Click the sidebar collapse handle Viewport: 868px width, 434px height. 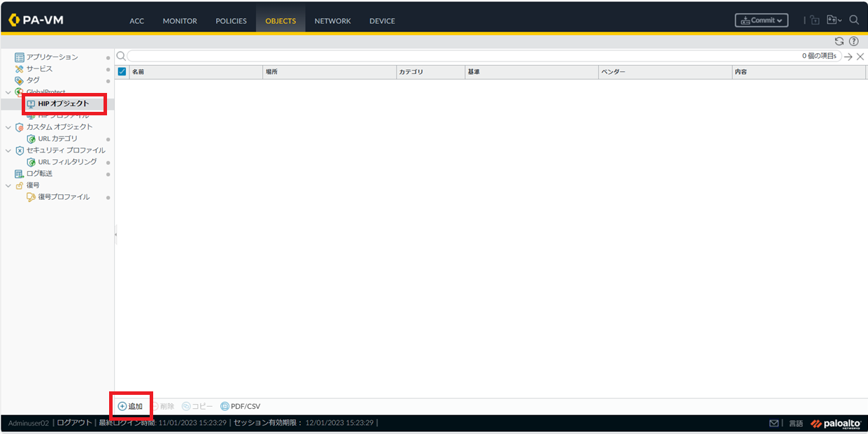coord(115,235)
